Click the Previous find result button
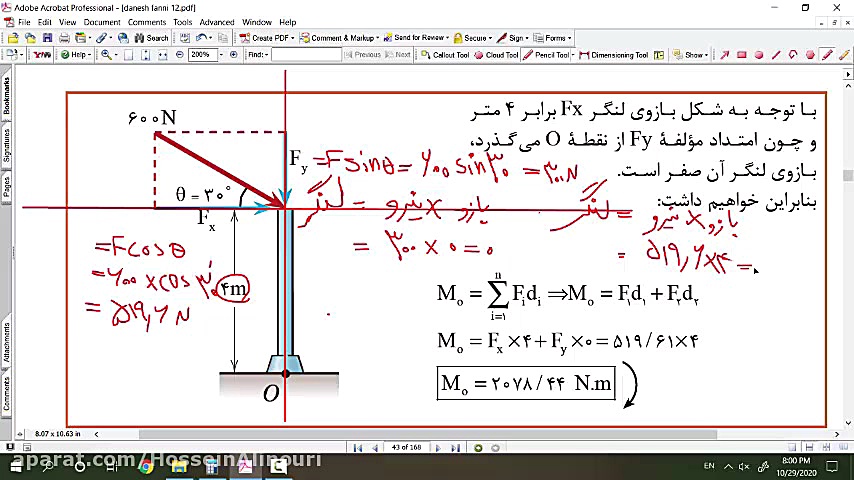This screenshot has width=854, height=480. [363, 55]
